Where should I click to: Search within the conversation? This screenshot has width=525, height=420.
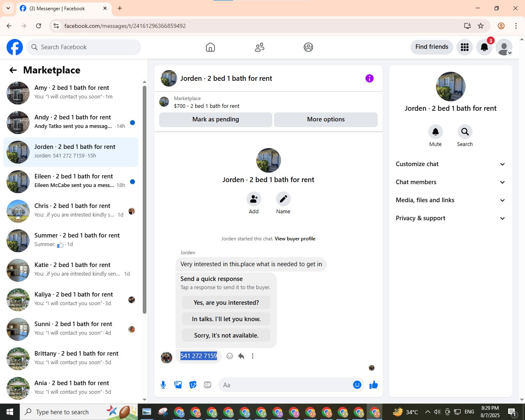pyautogui.click(x=465, y=132)
